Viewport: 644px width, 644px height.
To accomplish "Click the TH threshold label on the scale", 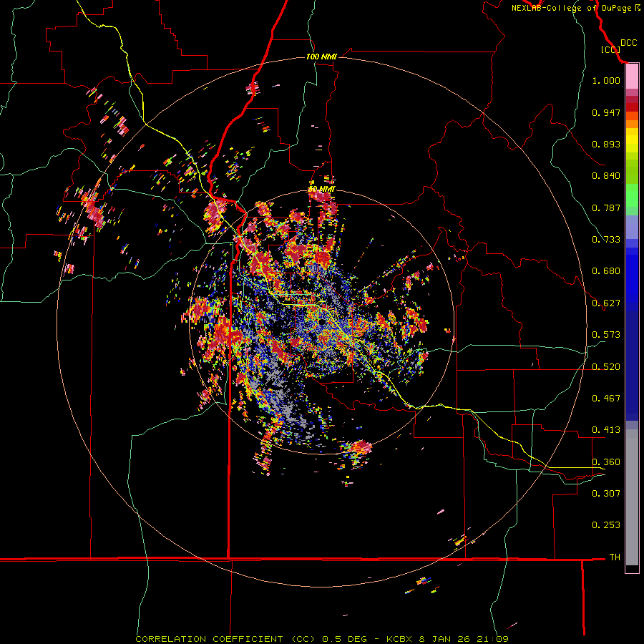I will pos(615,557).
